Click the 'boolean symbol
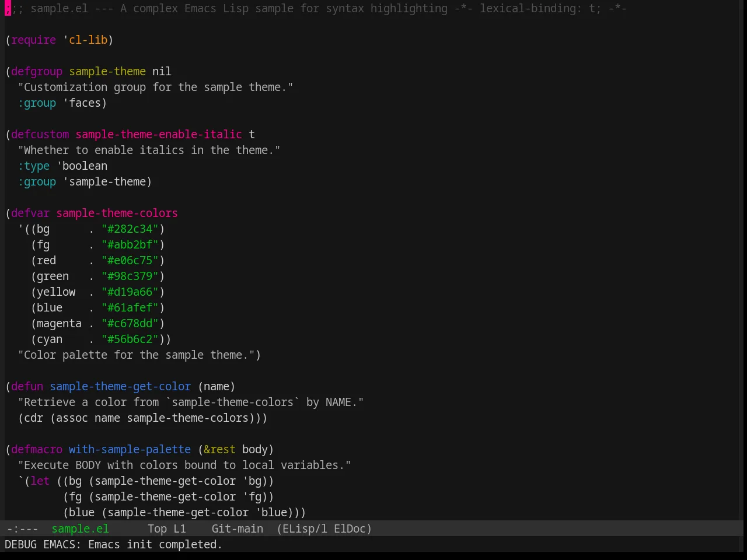The image size is (747, 560). pos(82,166)
